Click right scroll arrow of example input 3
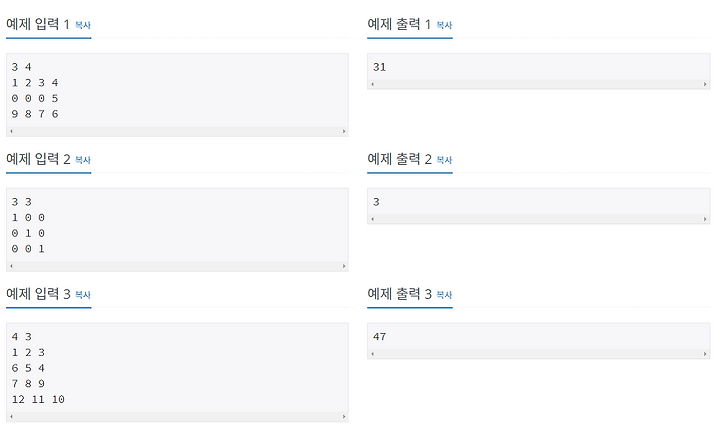 (344, 417)
